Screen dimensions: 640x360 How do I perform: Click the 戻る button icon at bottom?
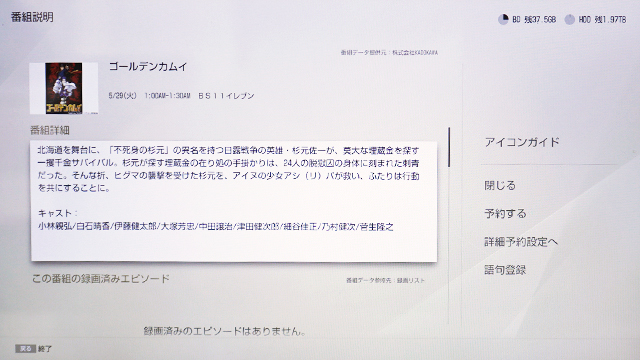(25, 349)
